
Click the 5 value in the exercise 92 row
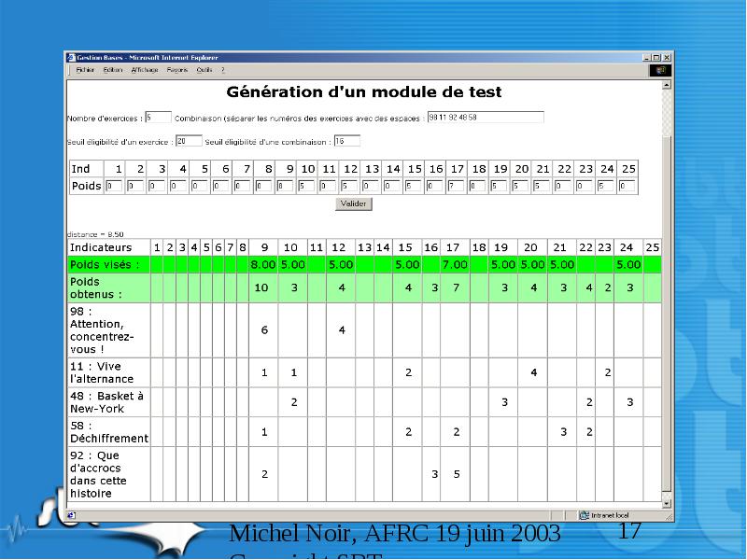coord(457,474)
